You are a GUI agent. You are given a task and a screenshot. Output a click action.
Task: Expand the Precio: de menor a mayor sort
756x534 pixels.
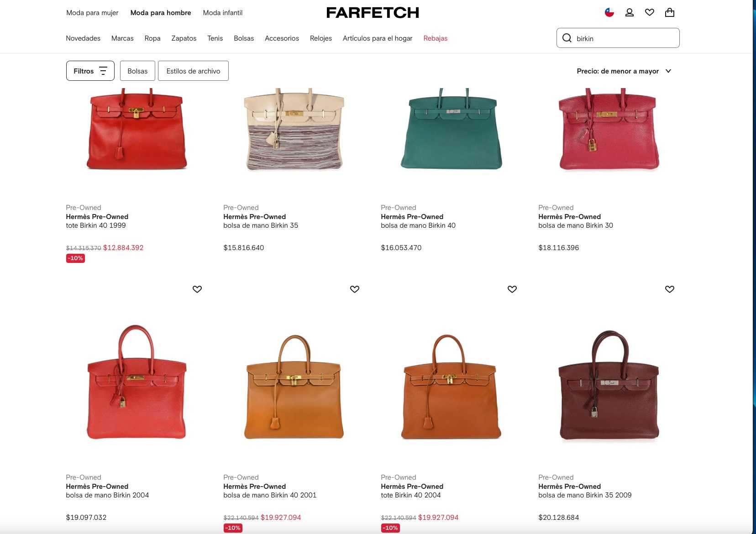coord(624,71)
